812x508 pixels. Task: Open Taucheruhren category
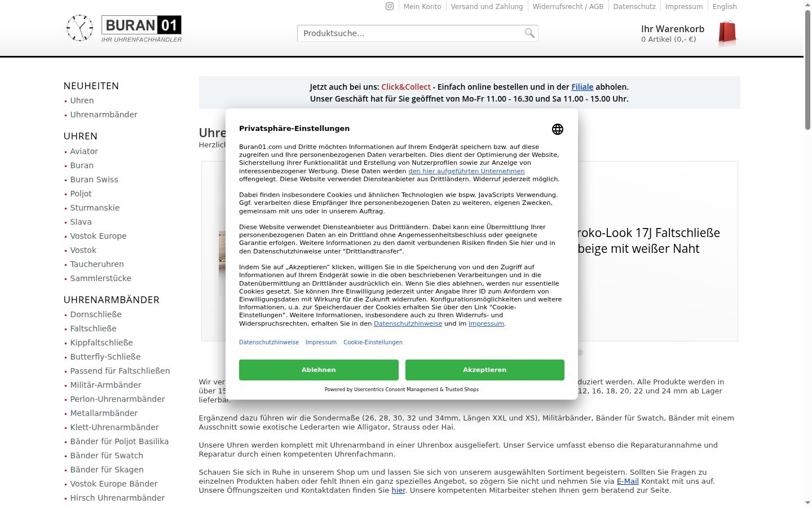click(97, 264)
